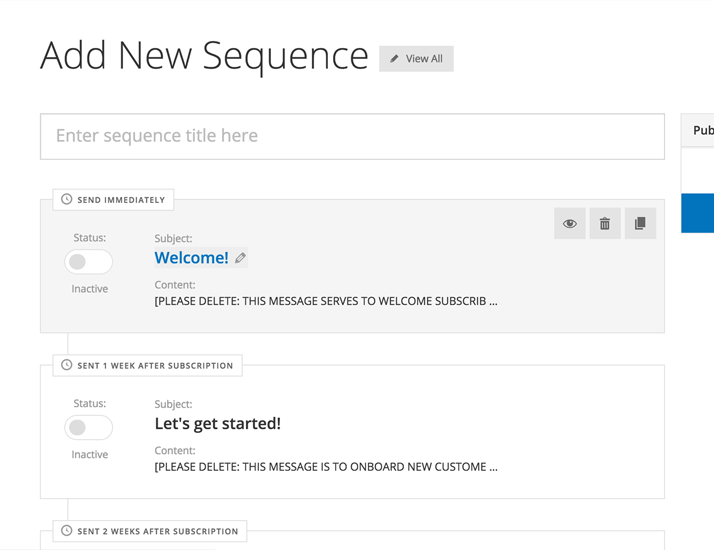This screenshot has height=550, width=714.
Task: Click clock icon beside Sent 2 Weeks After
Action: point(66,531)
